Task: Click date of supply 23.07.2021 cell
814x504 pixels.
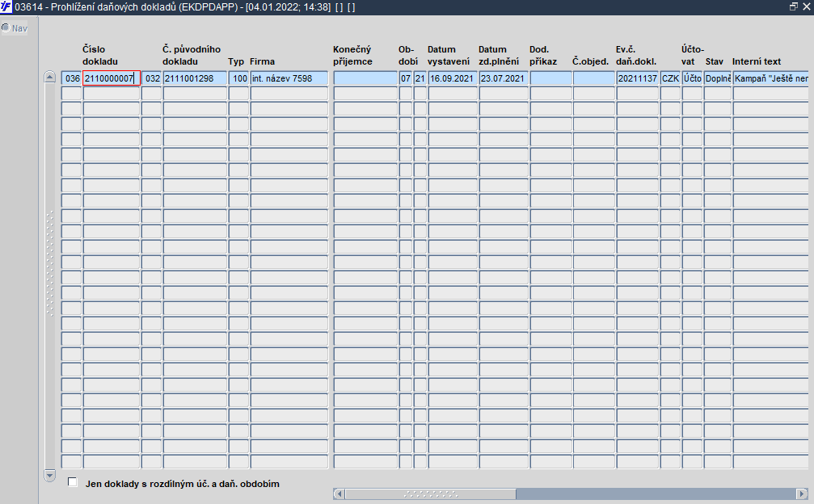Action: [x=504, y=78]
